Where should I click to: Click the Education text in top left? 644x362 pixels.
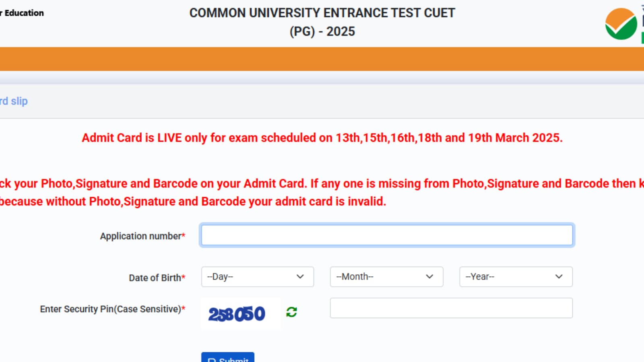[22, 12]
